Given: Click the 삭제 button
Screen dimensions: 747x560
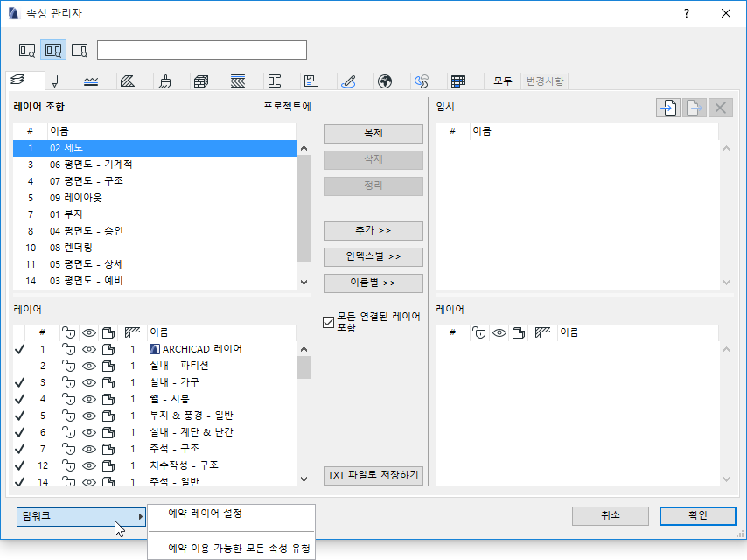Looking at the screenshot, I should pos(373,159).
